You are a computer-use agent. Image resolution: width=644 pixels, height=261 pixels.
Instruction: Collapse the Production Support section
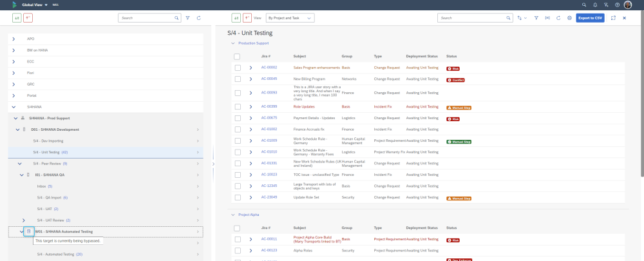click(233, 43)
